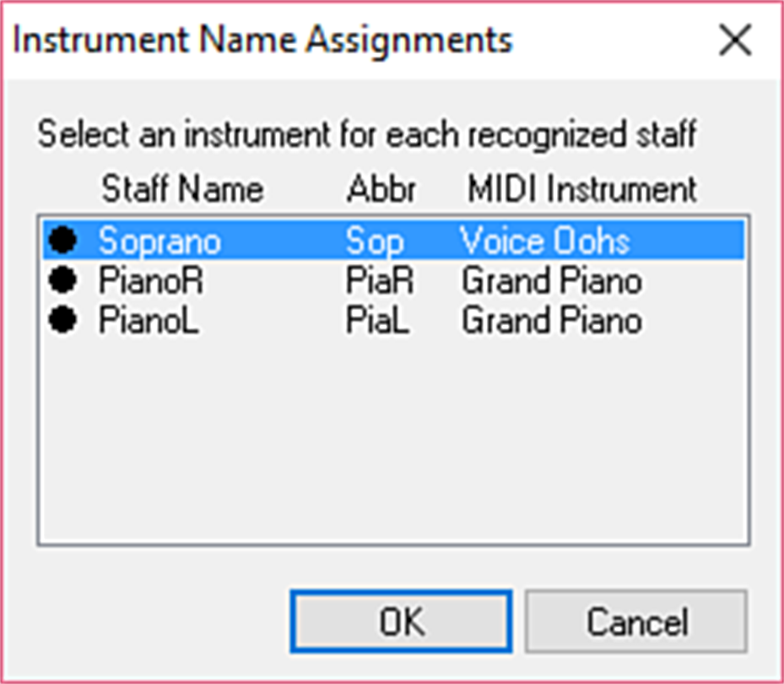The width and height of the screenshot is (784, 684).
Task: Select the PianoR staff name
Action: tap(151, 281)
